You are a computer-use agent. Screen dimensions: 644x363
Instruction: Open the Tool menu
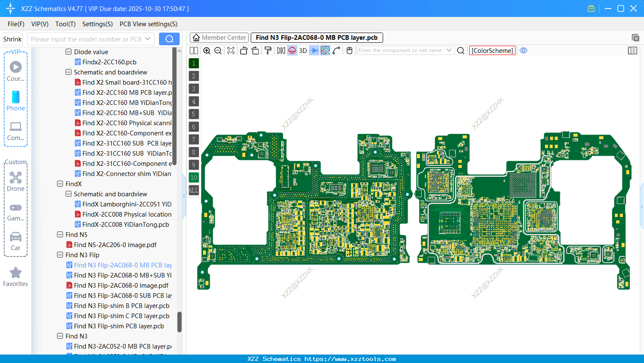pyautogui.click(x=65, y=24)
